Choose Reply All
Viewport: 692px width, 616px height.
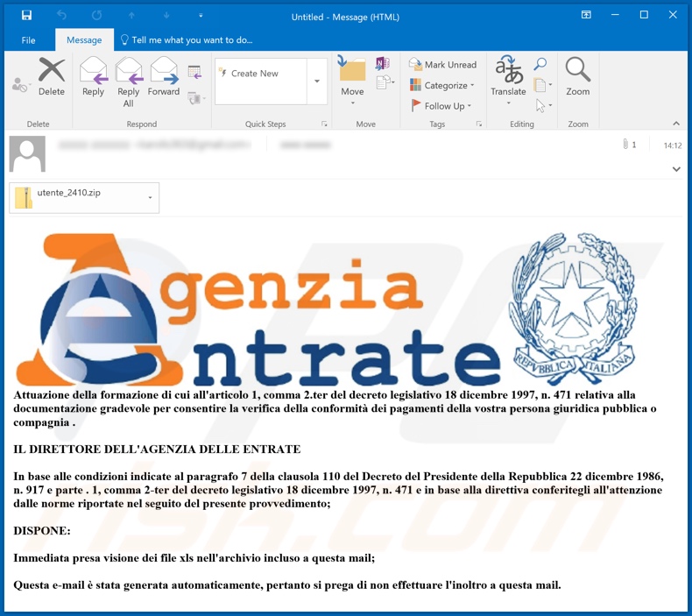coord(129,81)
